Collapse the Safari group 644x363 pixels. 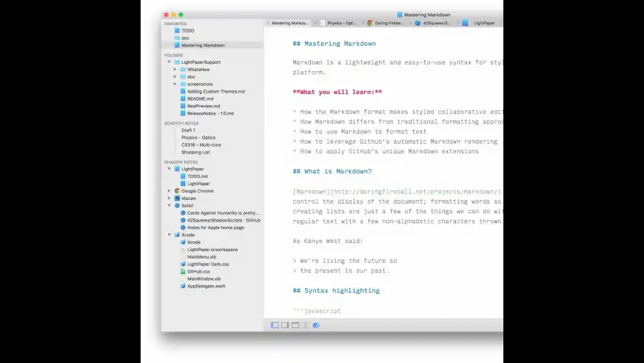click(170, 205)
